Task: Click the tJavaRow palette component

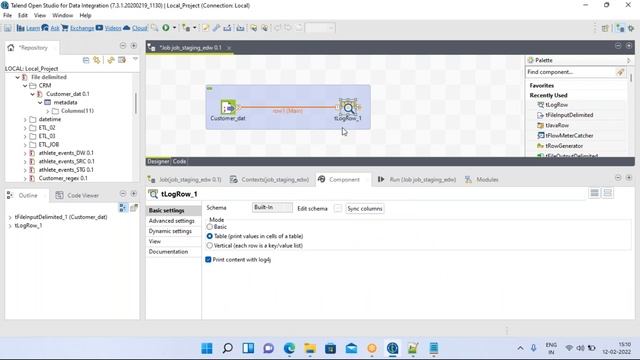Action: point(557,125)
